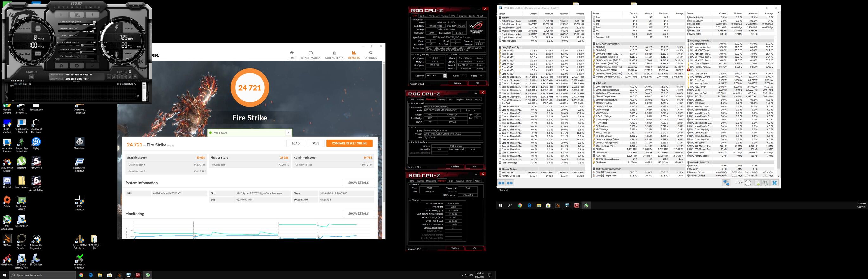Viewport: 868px width, 279px height.
Task: Open Windows Start button on left taskbar
Action: point(4,275)
